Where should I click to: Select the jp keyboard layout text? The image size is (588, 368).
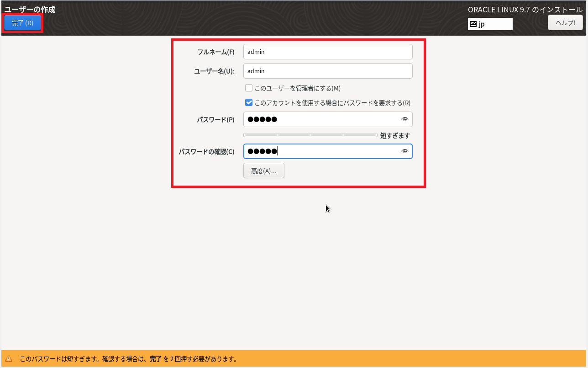pos(482,24)
